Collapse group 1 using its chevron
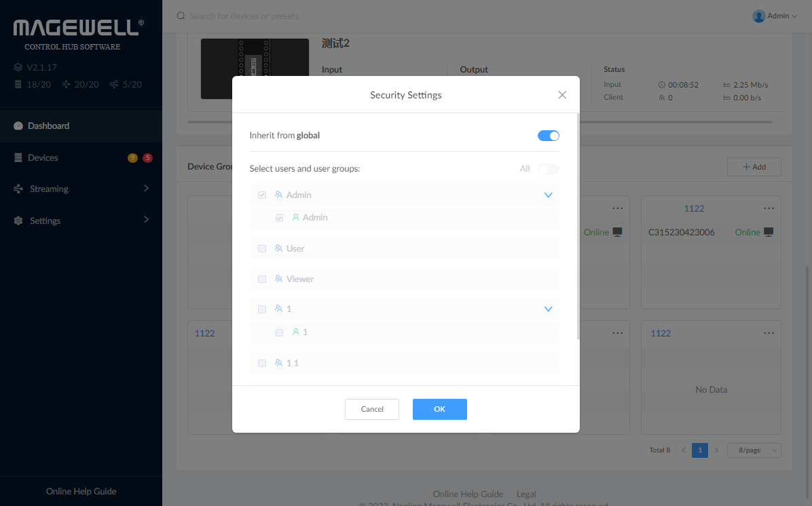Screen dimensions: 812x506 coord(548,309)
